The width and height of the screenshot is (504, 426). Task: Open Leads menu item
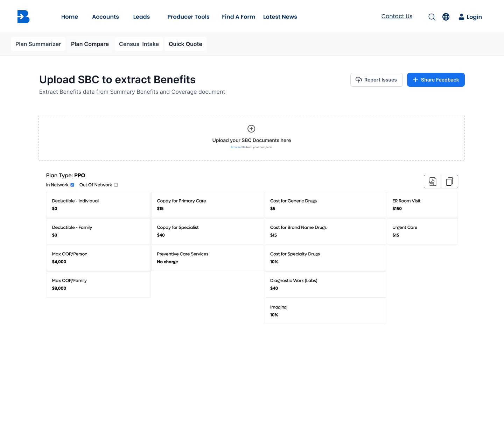(141, 17)
